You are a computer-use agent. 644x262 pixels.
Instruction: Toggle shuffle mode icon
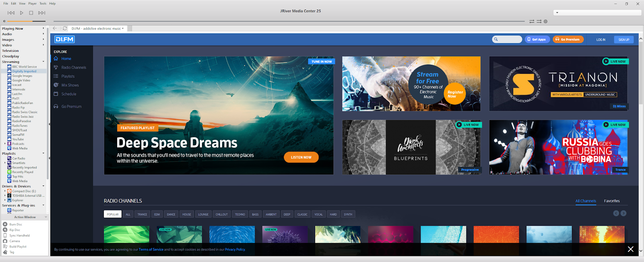click(x=539, y=21)
